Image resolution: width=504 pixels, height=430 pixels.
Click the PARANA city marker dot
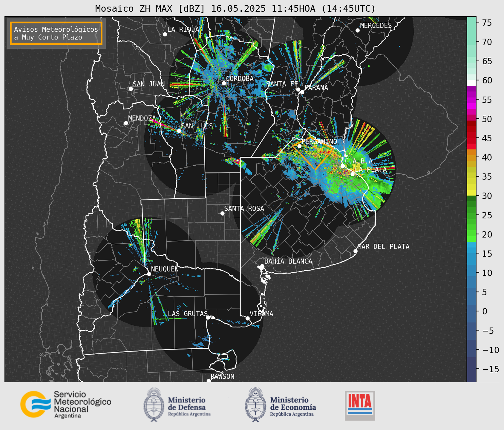pos(302,92)
